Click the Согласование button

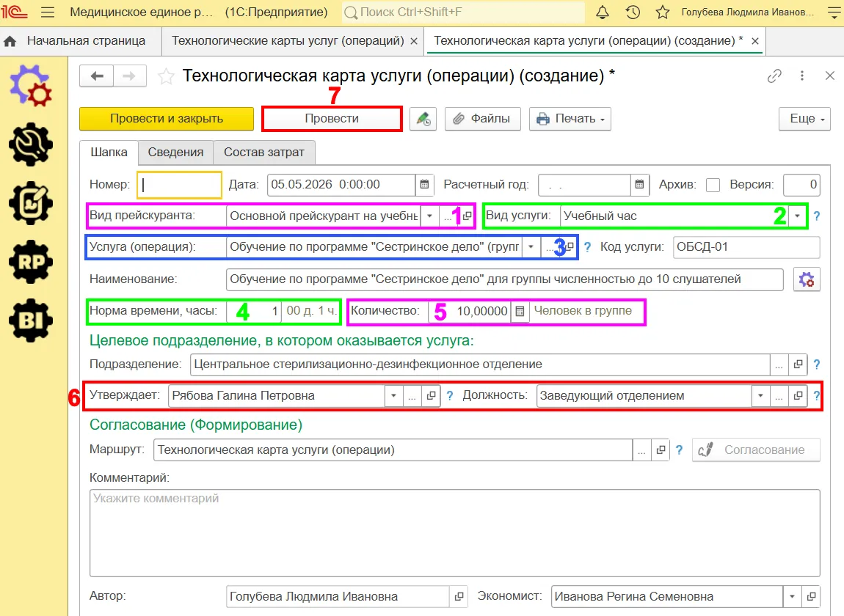(756, 450)
